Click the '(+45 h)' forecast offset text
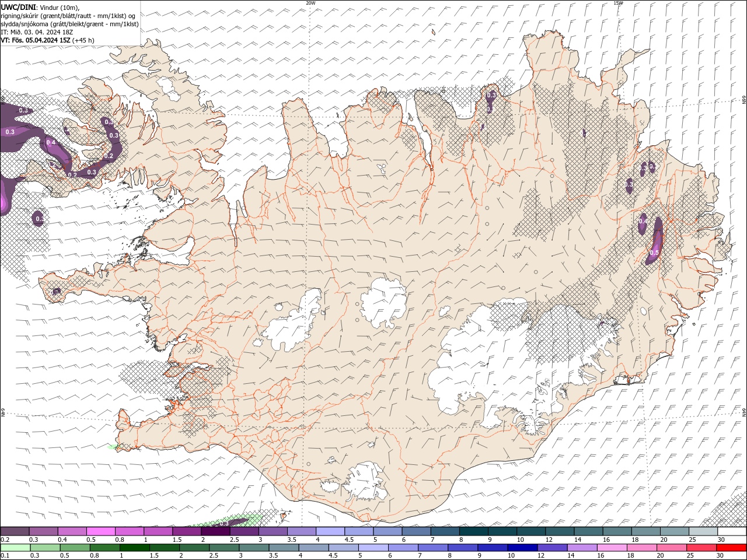Image resolution: width=747 pixels, height=560 pixels. [x=84, y=40]
